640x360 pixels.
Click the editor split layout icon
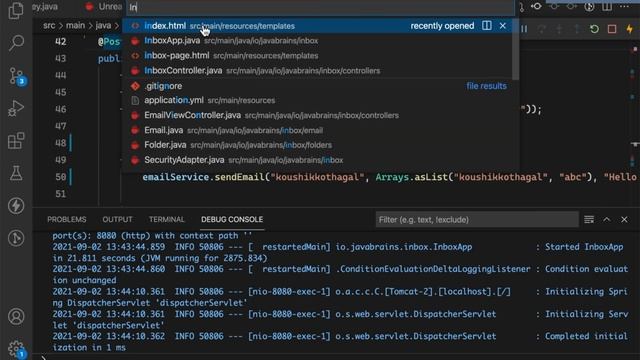pos(607,7)
